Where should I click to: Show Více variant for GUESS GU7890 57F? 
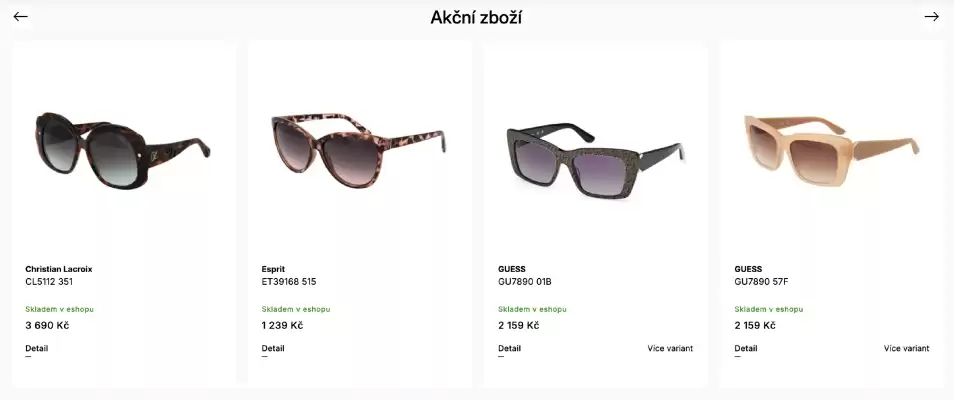907,348
